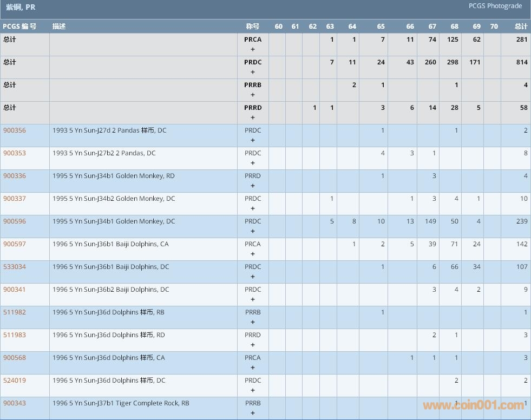
Task: Expand the plus under PRCA totals row
Action: (253, 49)
